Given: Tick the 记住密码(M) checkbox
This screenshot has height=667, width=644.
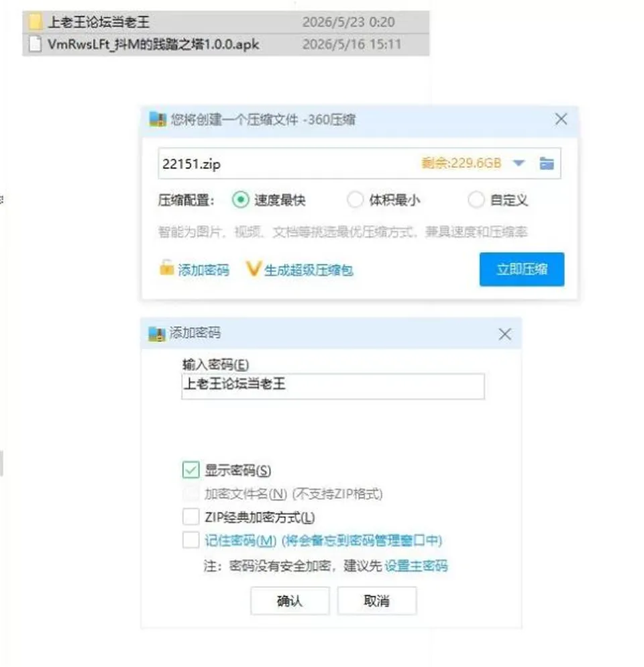Looking at the screenshot, I should (191, 540).
